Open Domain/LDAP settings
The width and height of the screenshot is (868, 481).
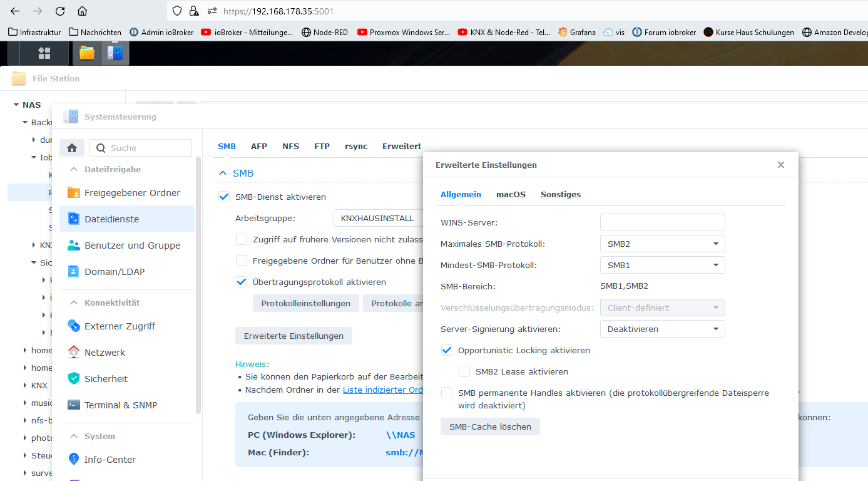coord(127,272)
